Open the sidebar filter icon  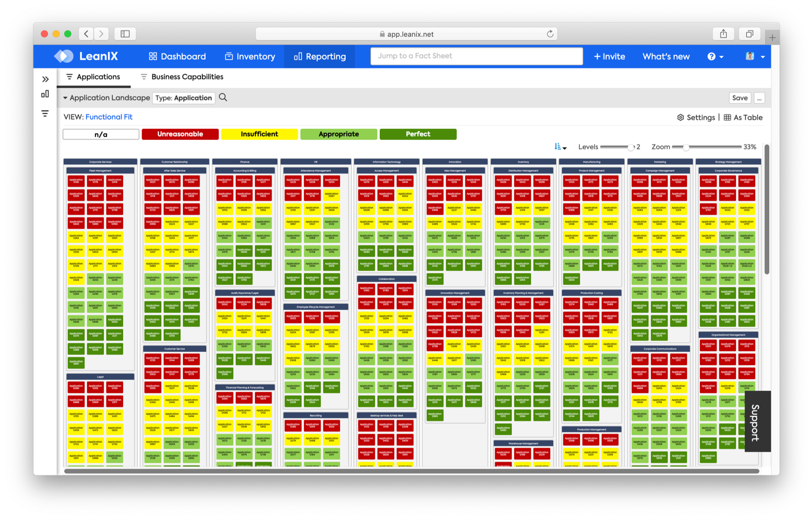(x=45, y=114)
